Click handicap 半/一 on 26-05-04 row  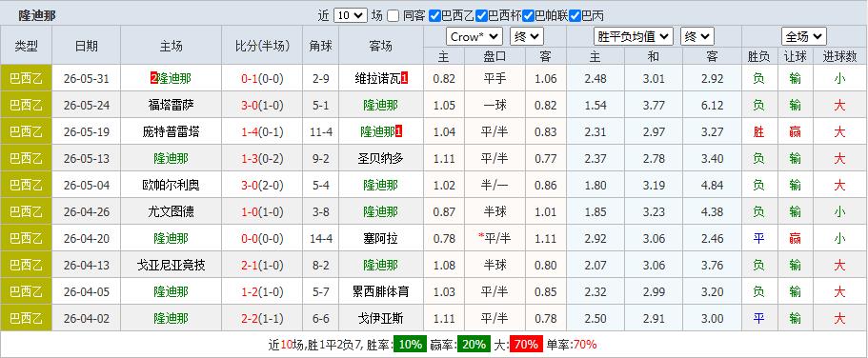click(x=495, y=185)
